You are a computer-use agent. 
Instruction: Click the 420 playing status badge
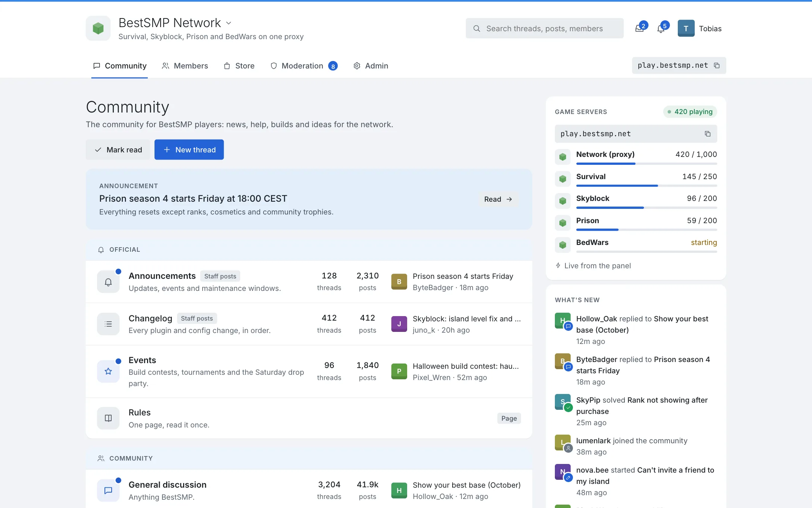tap(690, 112)
